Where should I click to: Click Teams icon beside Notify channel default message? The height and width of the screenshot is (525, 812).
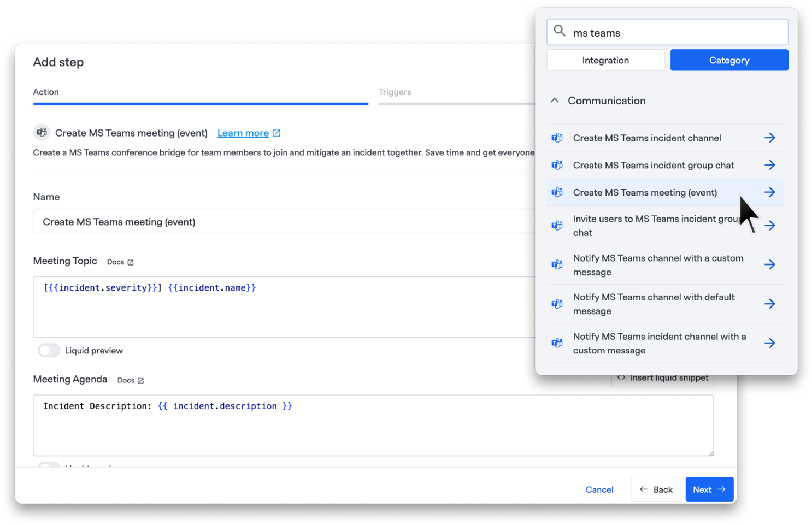point(557,304)
